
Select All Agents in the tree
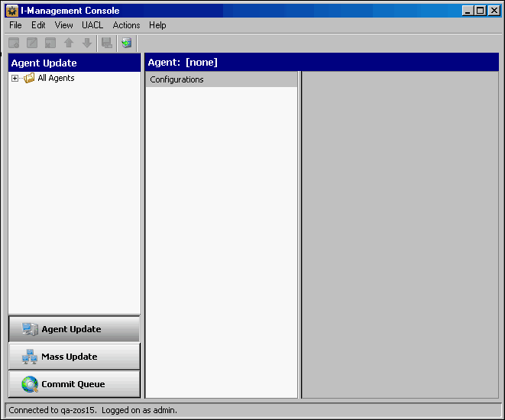point(56,78)
